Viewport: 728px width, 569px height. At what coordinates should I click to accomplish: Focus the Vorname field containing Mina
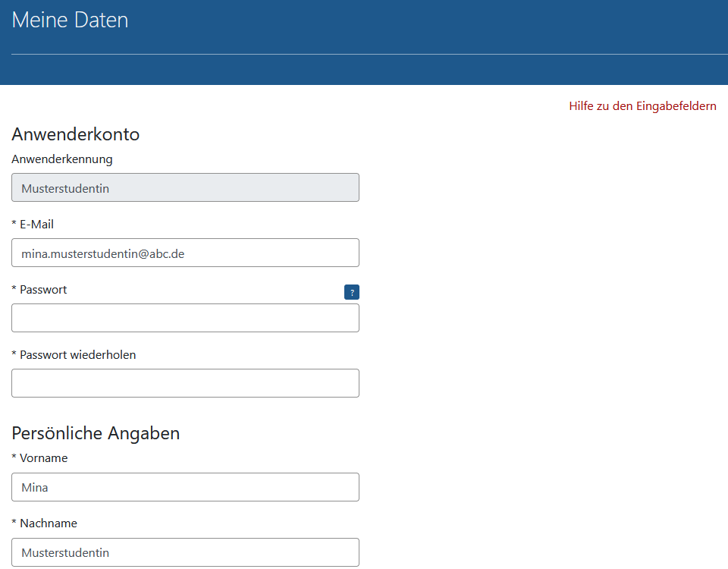[x=185, y=487]
